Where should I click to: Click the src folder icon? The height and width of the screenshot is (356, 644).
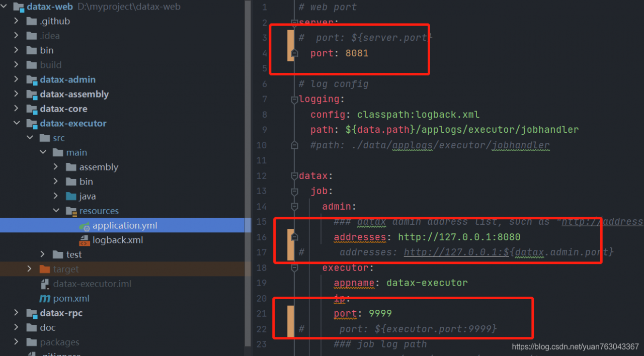(x=45, y=138)
